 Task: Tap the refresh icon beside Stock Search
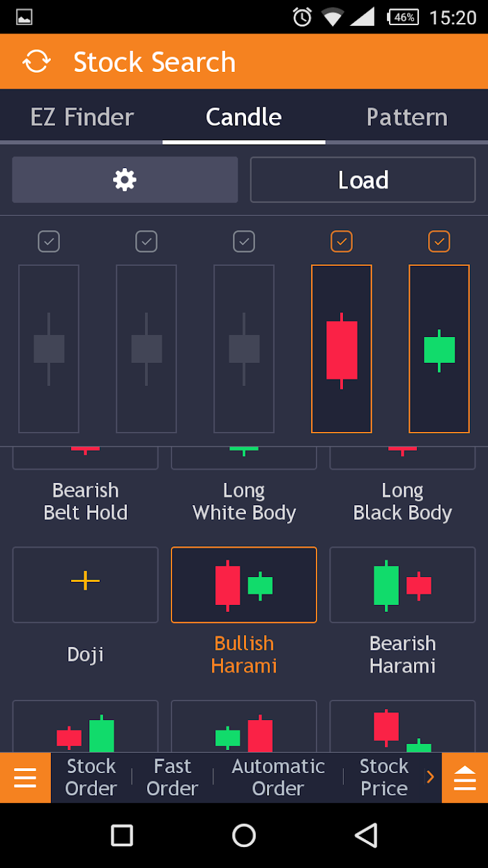(x=36, y=61)
